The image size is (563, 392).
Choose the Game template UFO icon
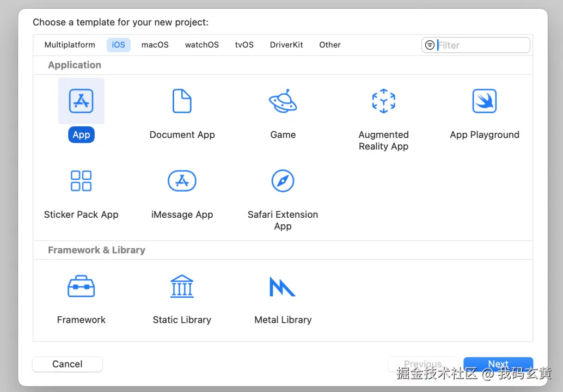click(283, 101)
